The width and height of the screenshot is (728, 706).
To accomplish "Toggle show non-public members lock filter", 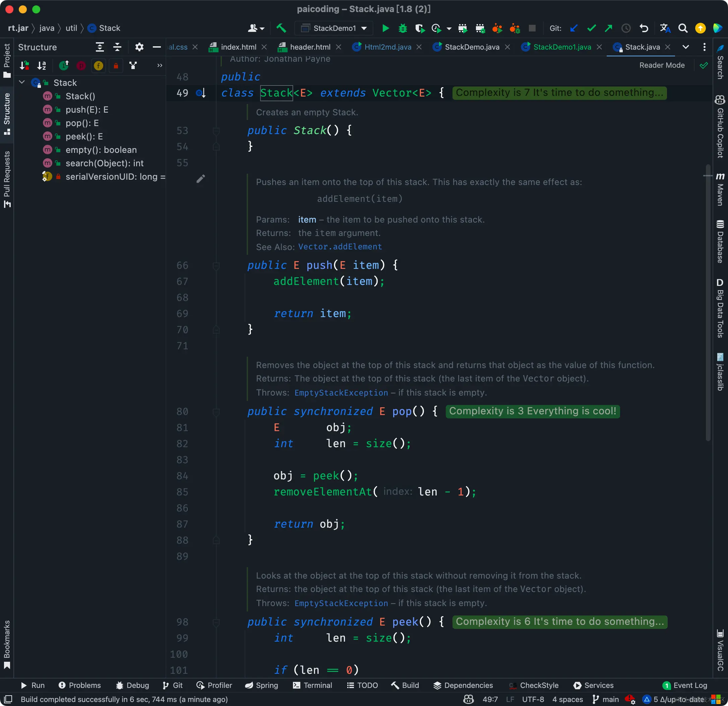I will click(116, 66).
